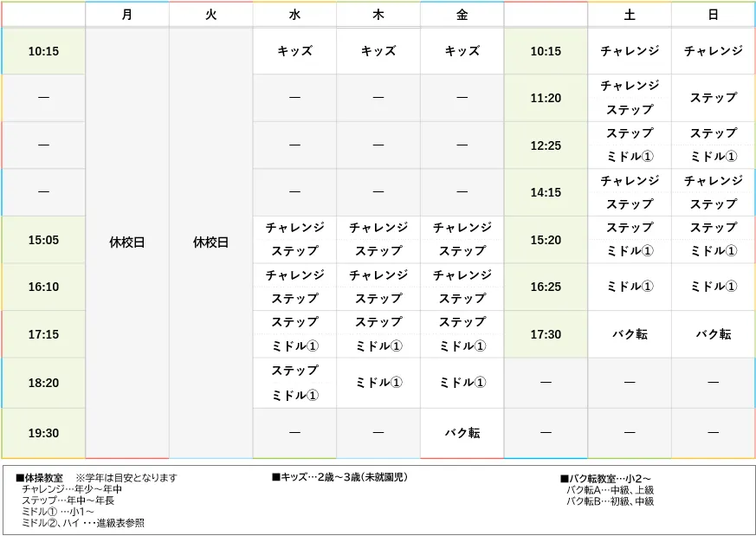Click the ミドル① class at 16:25 Saturday
This screenshot has height=536, width=756.
[x=630, y=286]
